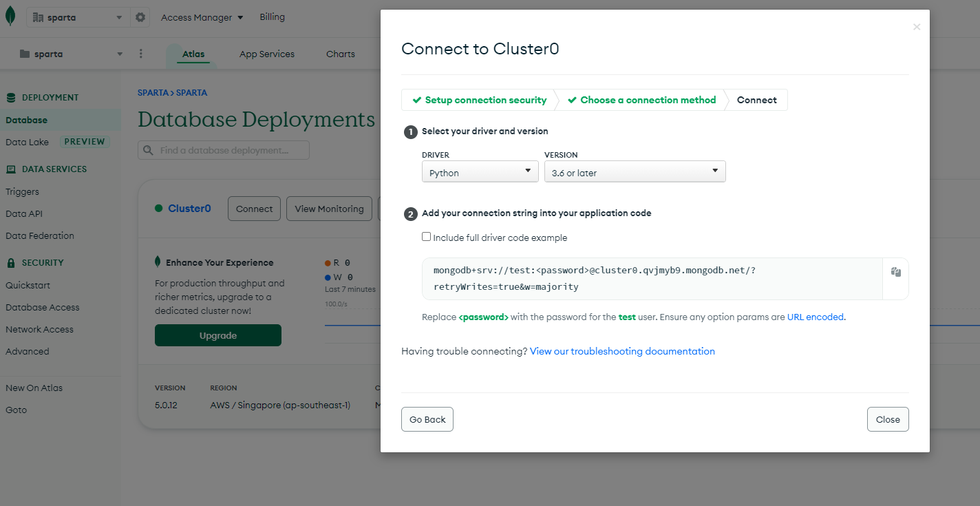Image resolution: width=980 pixels, height=506 pixels.
Task: Open the sparta organization selector dropdown
Action: (78, 17)
